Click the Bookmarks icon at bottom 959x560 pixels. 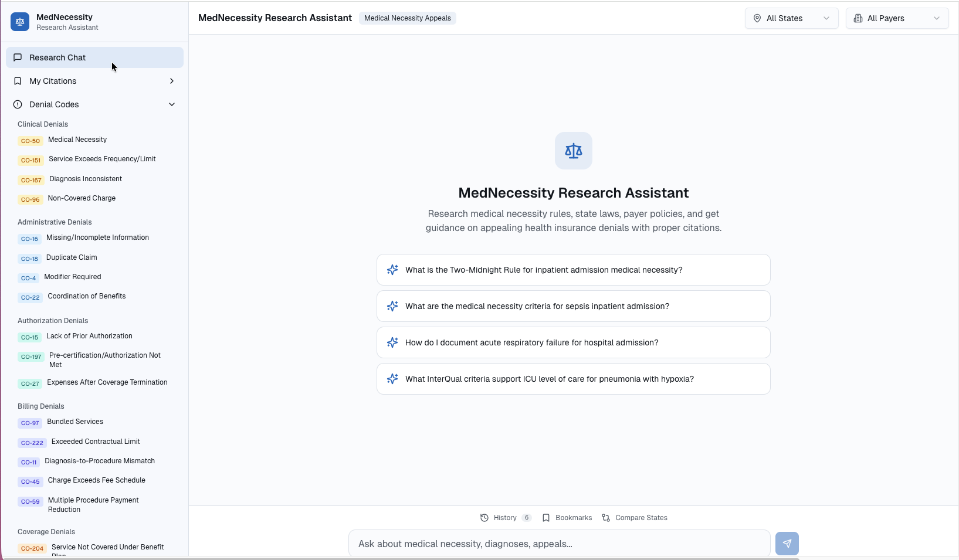click(547, 518)
